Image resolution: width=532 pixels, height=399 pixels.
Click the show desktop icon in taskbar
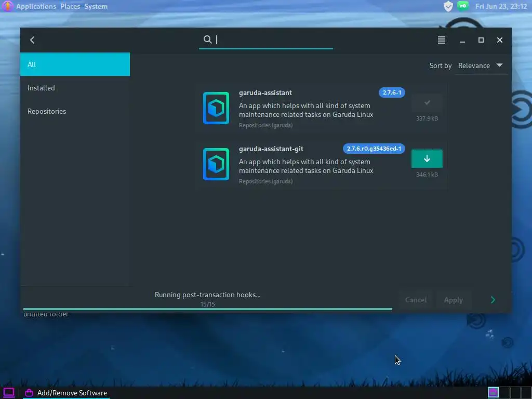pos(9,393)
